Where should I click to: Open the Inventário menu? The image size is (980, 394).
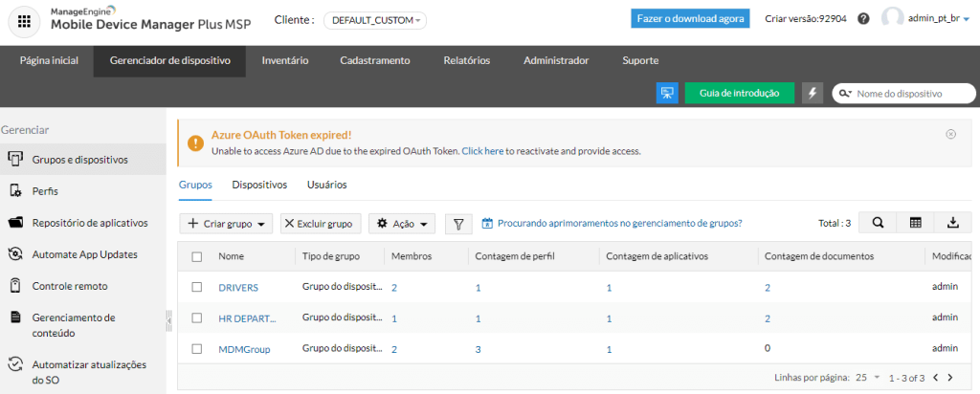click(x=284, y=60)
